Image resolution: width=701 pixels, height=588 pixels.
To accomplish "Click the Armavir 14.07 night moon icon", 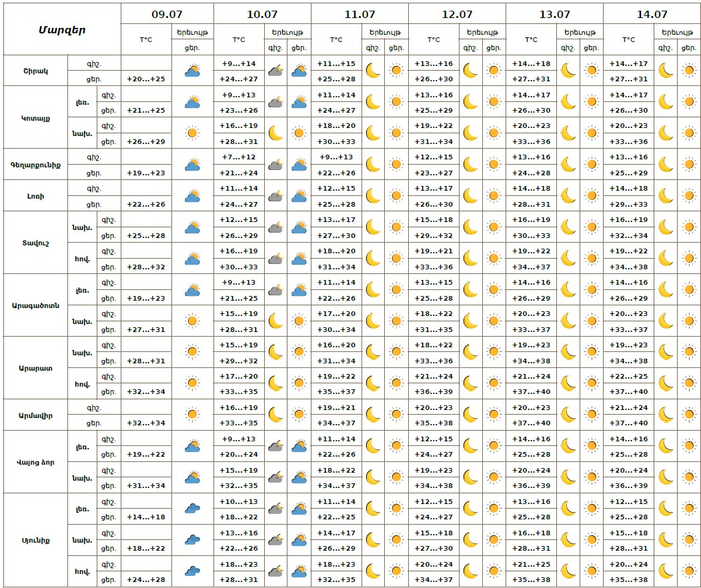I will [665, 415].
